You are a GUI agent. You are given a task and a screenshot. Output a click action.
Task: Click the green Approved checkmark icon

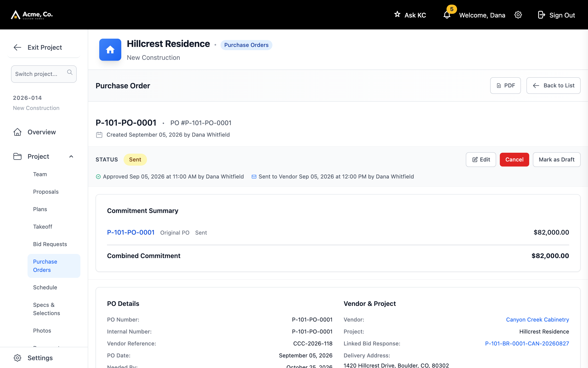[x=98, y=177]
